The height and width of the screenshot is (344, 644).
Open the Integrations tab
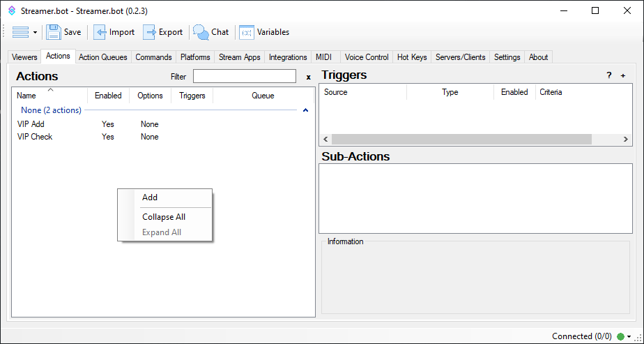point(288,57)
